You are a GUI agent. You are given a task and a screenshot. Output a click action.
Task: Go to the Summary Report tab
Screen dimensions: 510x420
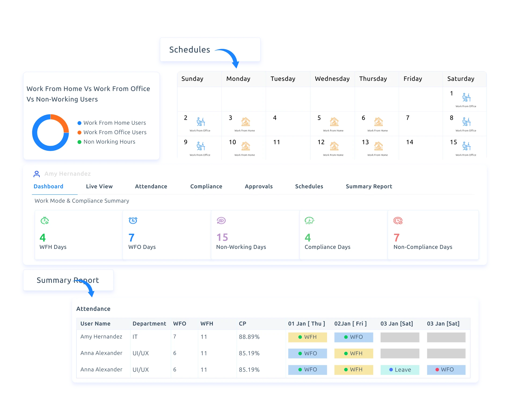coord(369,186)
